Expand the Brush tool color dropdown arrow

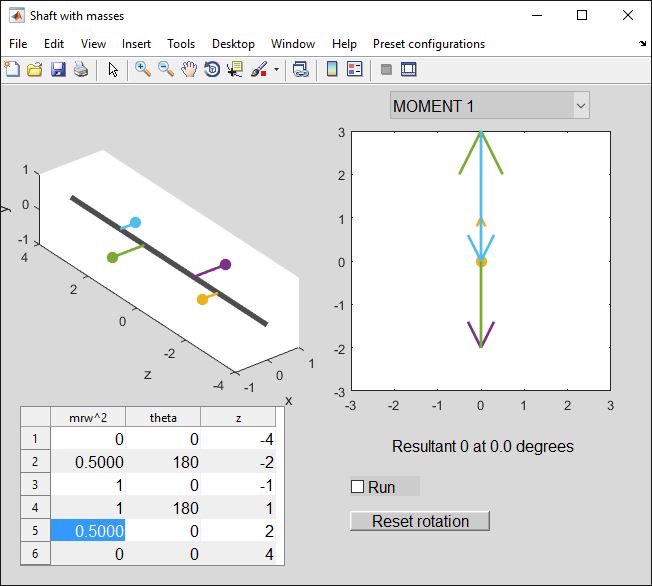(x=276, y=70)
